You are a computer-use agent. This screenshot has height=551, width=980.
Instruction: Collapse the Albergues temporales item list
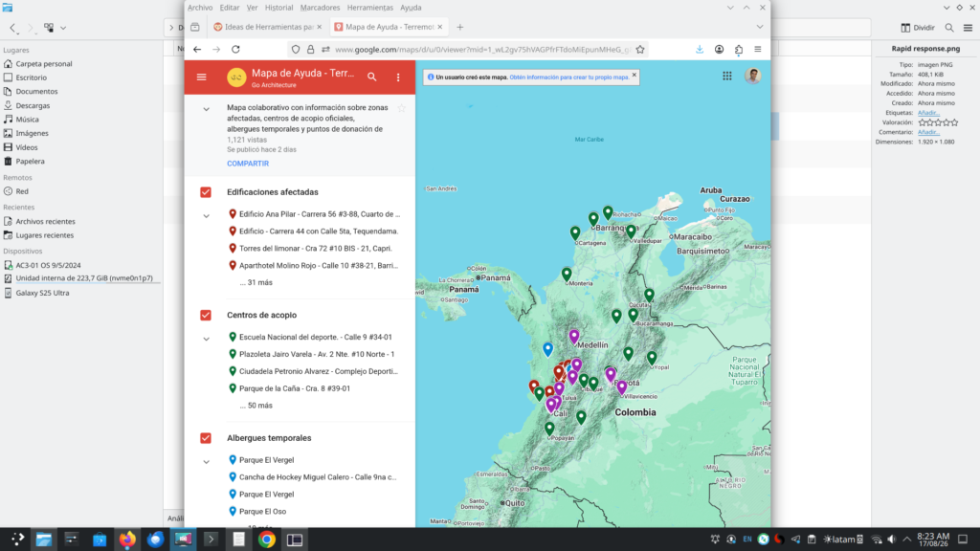pyautogui.click(x=207, y=462)
